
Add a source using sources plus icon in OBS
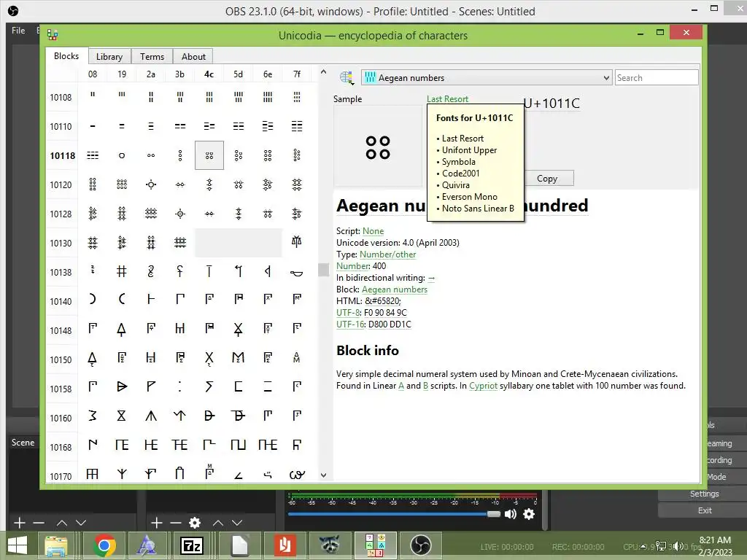tap(157, 523)
